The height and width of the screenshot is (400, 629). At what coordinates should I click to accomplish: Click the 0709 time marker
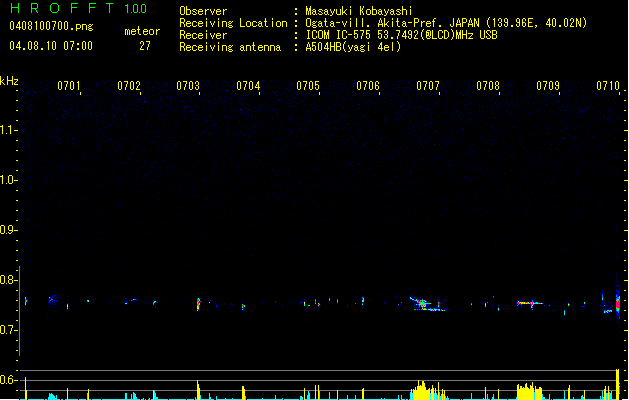click(548, 85)
